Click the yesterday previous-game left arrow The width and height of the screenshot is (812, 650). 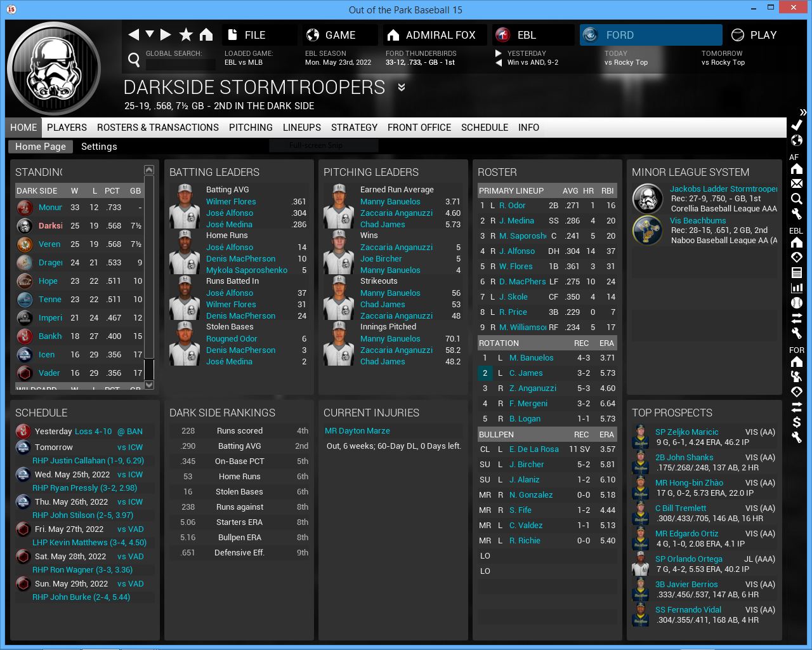pyautogui.click(x=499, y=63)
